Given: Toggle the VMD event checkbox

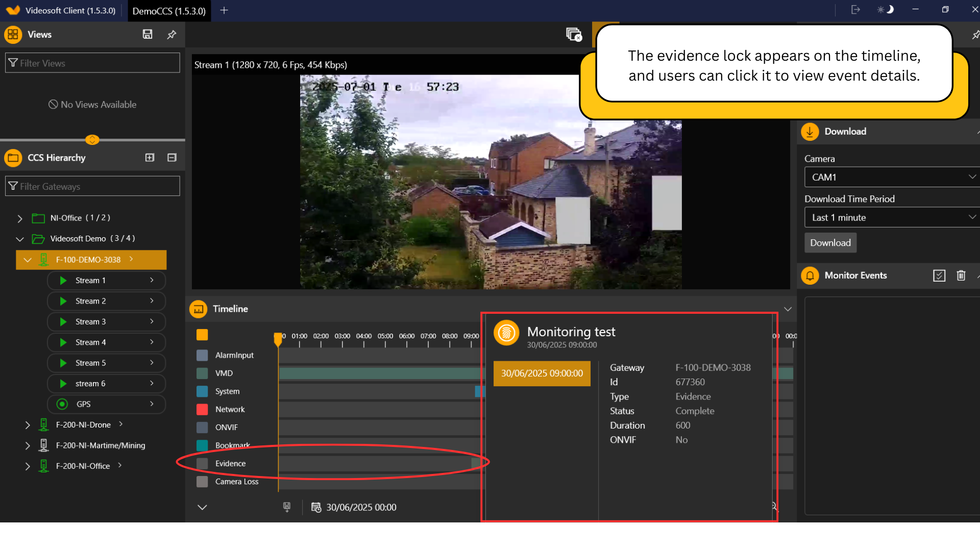Looking at the screenshot, I should [202, 373].
